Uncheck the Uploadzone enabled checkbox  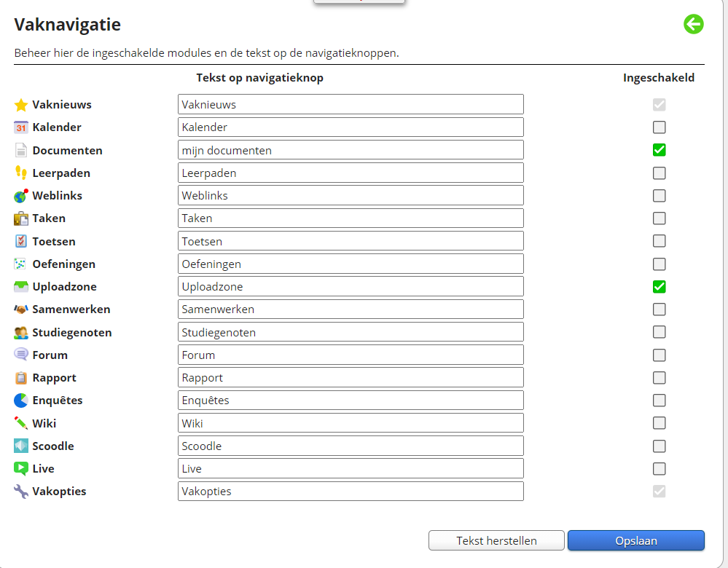point(659,287)
